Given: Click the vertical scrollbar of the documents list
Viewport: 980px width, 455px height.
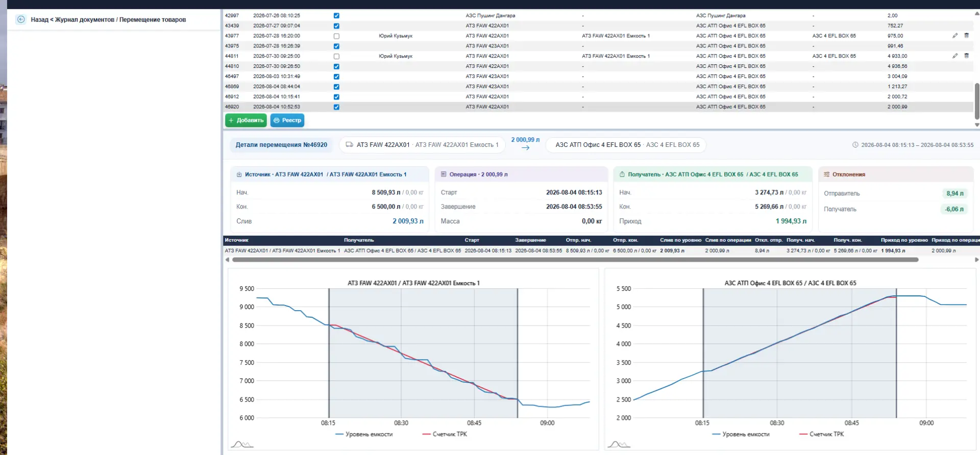Looking at the screenshot, I should coord(977,101).
